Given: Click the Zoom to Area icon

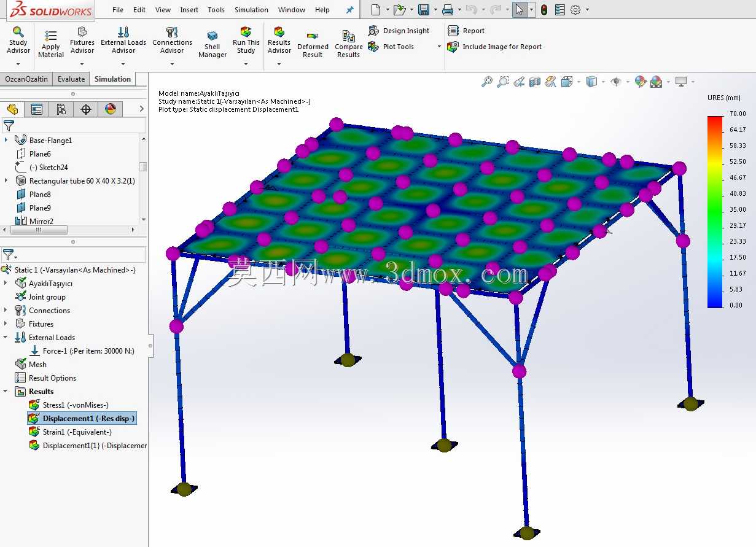Looking at the screenshot, I should 503,82.
